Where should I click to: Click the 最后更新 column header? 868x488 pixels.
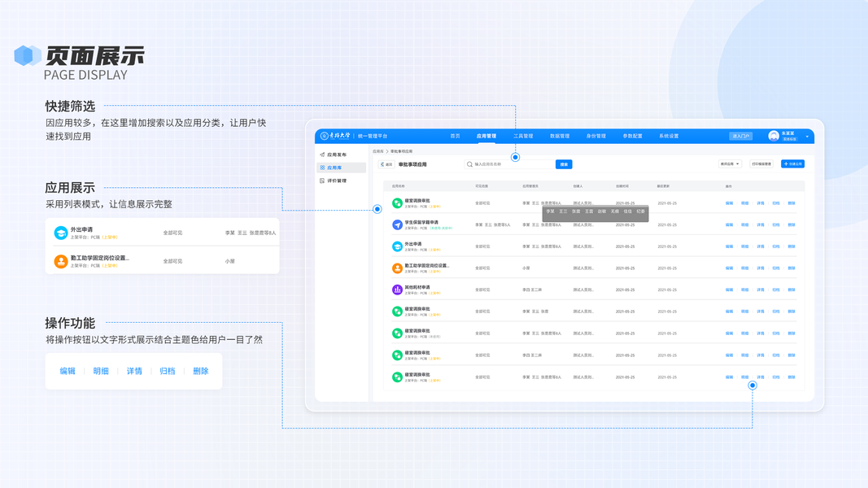coord(663,186)
